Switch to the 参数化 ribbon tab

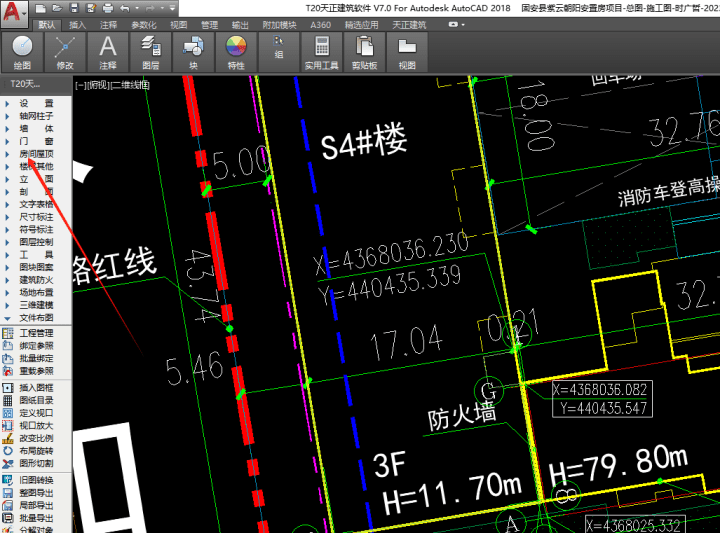pos(143,25)
